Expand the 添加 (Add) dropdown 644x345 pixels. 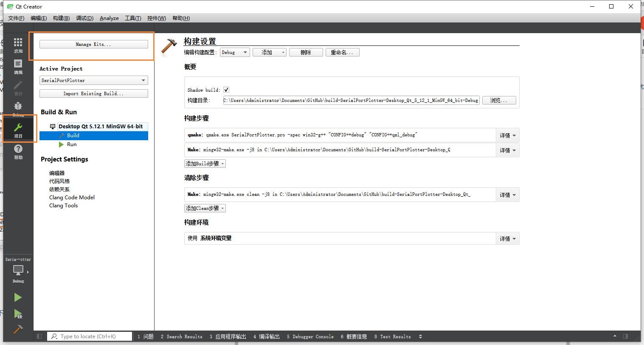click(x=269, y=52)
